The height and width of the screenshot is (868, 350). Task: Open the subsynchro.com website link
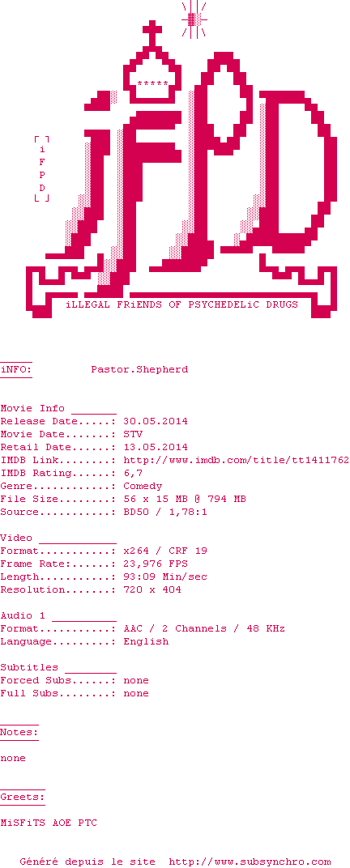coord(250,862)
